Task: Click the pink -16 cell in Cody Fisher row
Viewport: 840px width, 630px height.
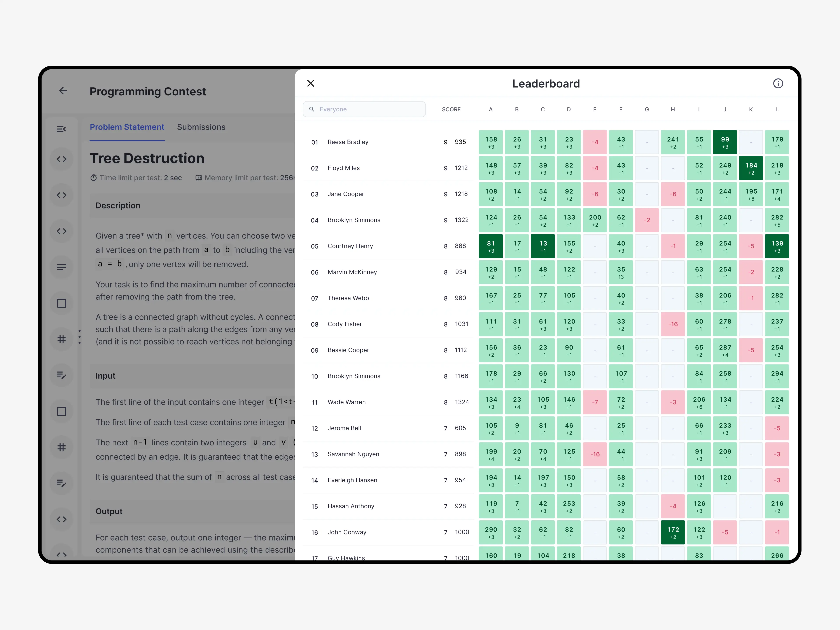Action: (672, 324)
